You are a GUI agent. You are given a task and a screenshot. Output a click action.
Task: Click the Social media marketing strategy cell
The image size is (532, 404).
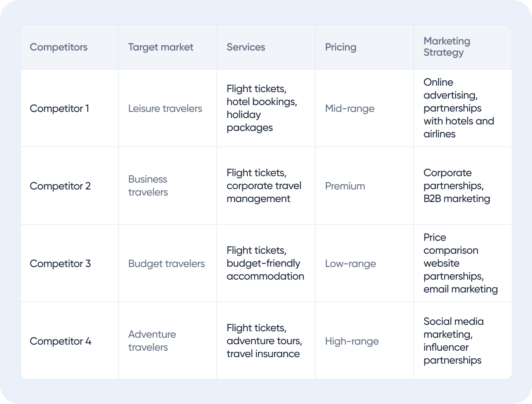[454, 341]
